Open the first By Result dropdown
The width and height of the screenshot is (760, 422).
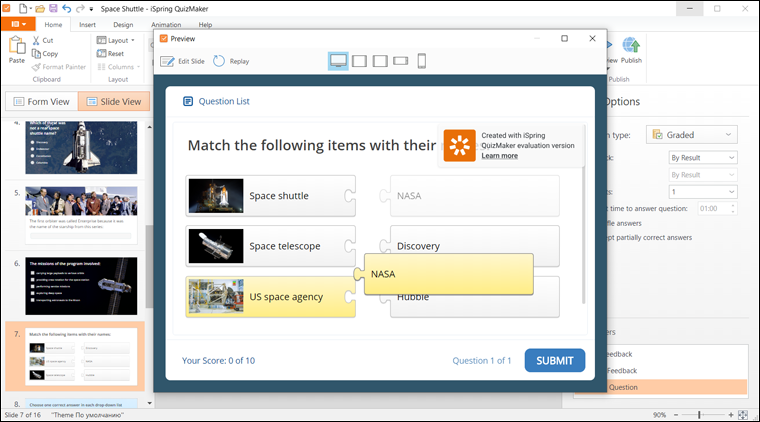pyautogui.click(x=703, y=157)
